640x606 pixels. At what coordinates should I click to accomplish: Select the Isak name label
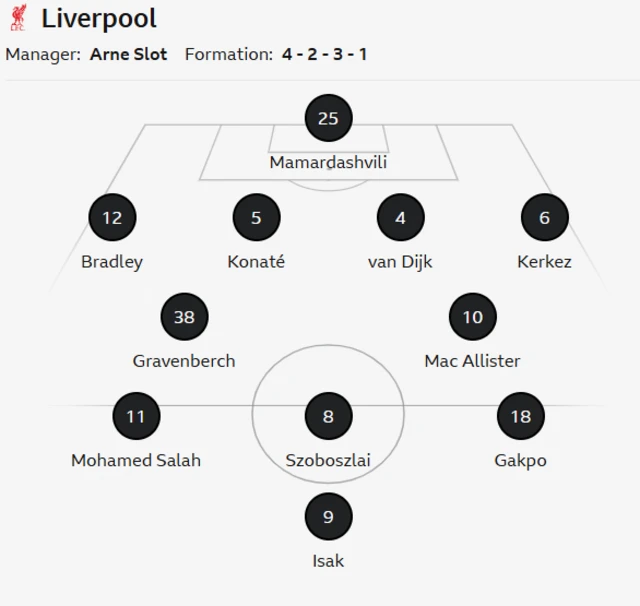(x=328, y=560)
